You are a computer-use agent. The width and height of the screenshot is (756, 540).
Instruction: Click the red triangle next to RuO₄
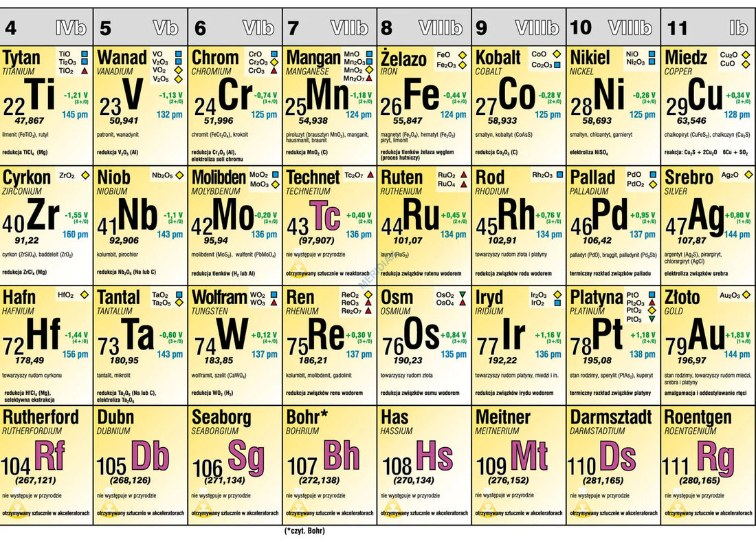[463, 184]
